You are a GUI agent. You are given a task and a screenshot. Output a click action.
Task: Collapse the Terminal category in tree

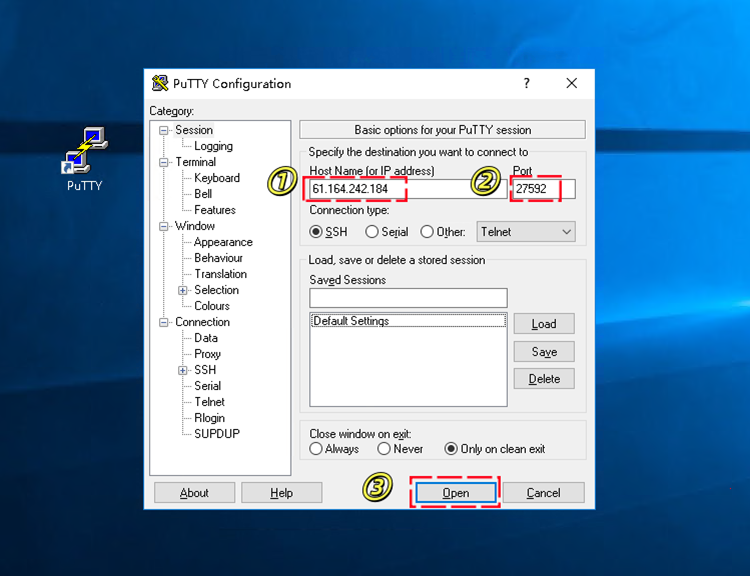[x=165, y=162]
